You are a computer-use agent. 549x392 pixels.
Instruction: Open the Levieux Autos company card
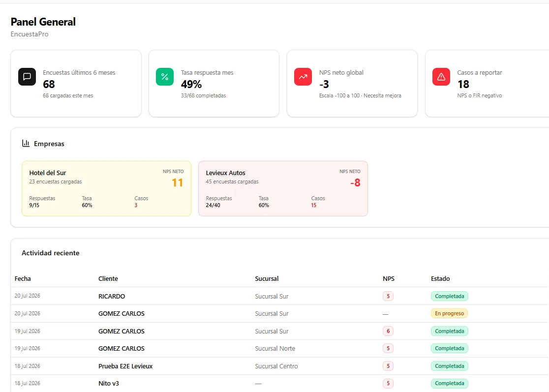point(283,189)
